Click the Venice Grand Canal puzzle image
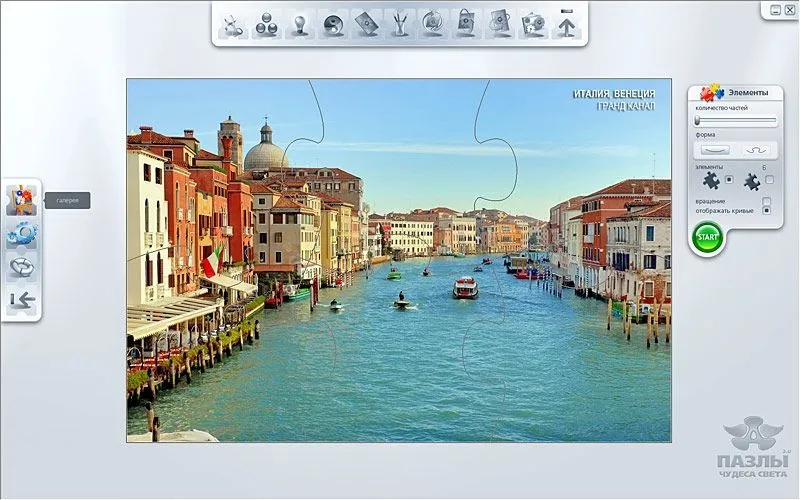Screen dimensions: 800x500 tap(398, 260)
